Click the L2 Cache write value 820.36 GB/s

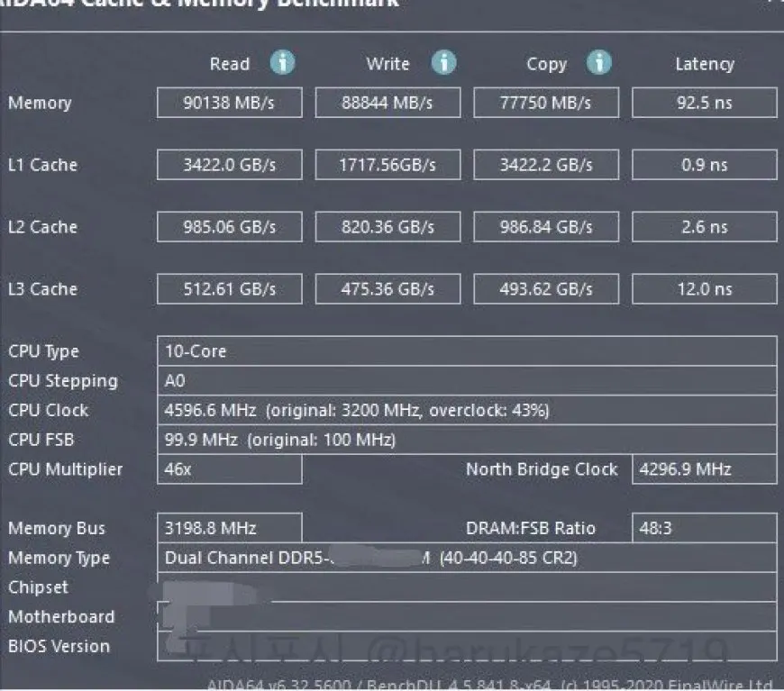click(387, 226)
